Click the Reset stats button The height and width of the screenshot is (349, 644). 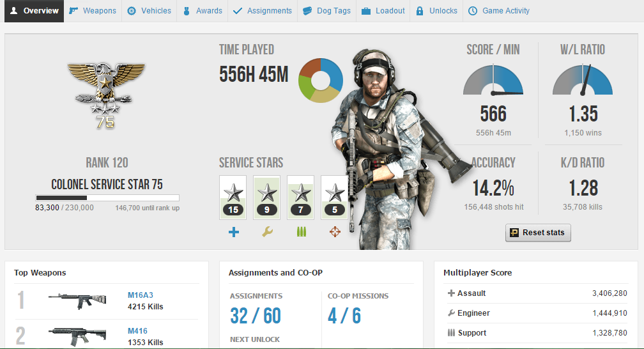click(x=538, y=233)
